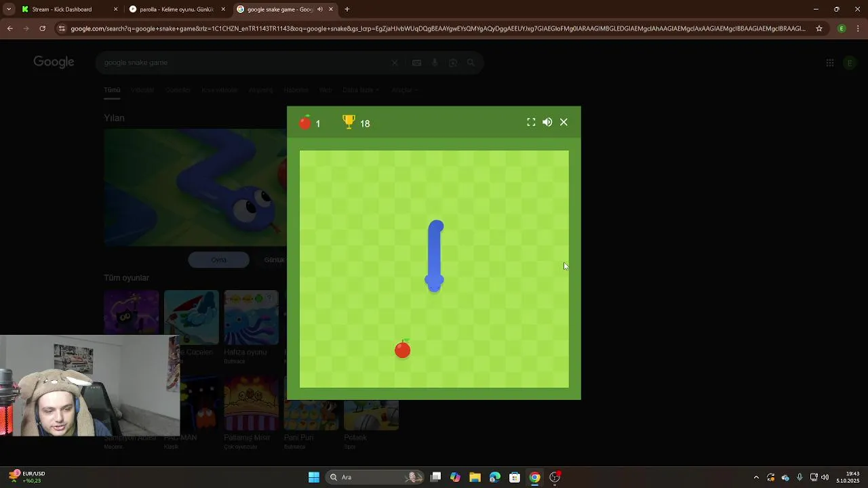Image resolution: width=868 pixels, height=488 pixels.
Task: Click the apple score counter icon
Action: (x=305, y=122)
